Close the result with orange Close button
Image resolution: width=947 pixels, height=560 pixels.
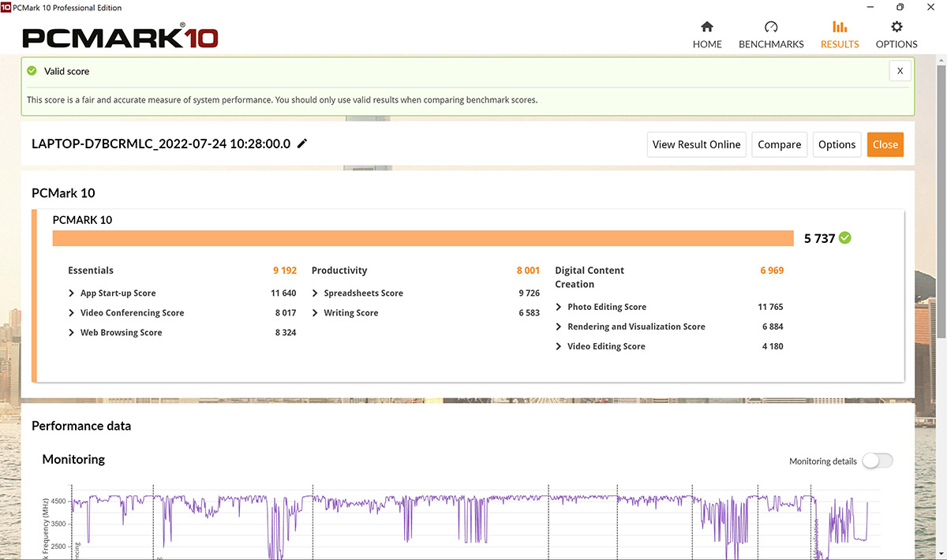point(885,144)
